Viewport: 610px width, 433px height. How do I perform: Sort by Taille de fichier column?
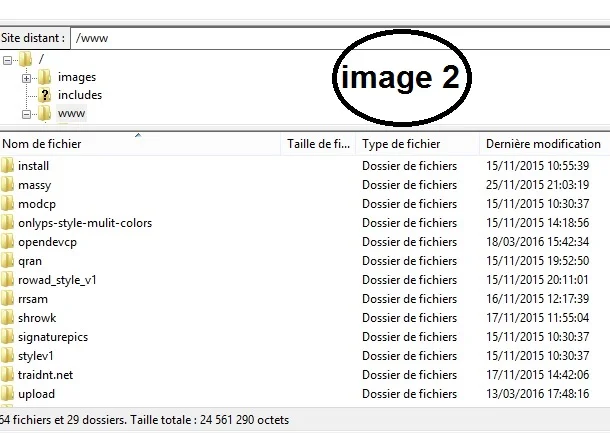pyautogui.click(x=318, y=144)
